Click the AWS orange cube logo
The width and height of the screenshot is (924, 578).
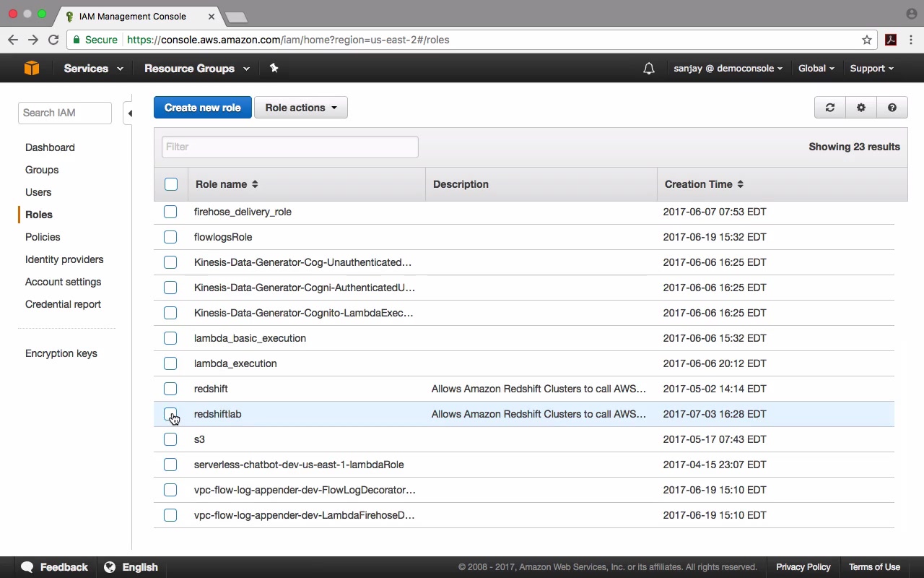(32, 68)
